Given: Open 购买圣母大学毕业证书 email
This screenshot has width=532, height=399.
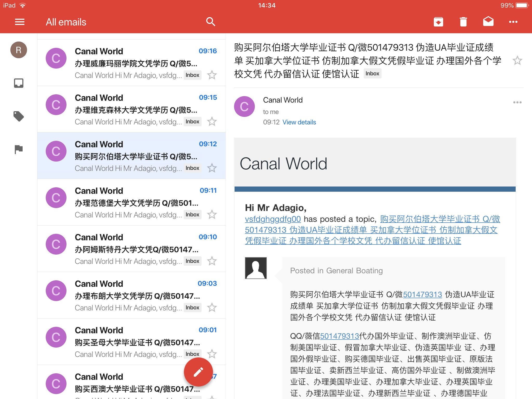Looking at the screenshot, I should coord(131,342).
